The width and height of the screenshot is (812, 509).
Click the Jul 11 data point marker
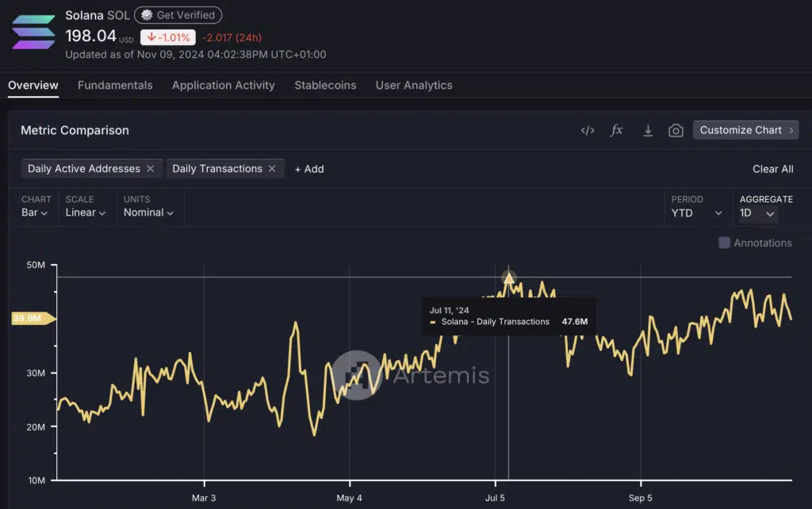click(508, 278)
